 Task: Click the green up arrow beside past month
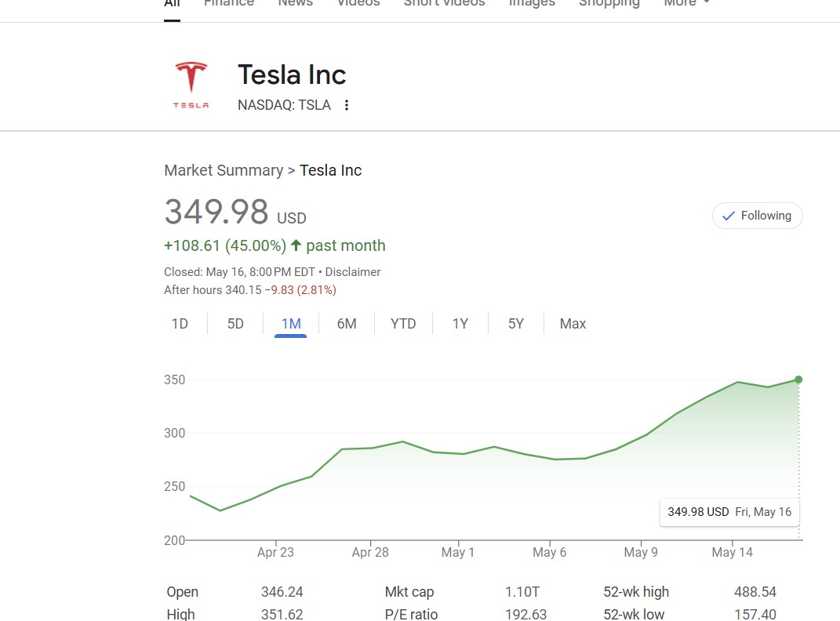296,245
